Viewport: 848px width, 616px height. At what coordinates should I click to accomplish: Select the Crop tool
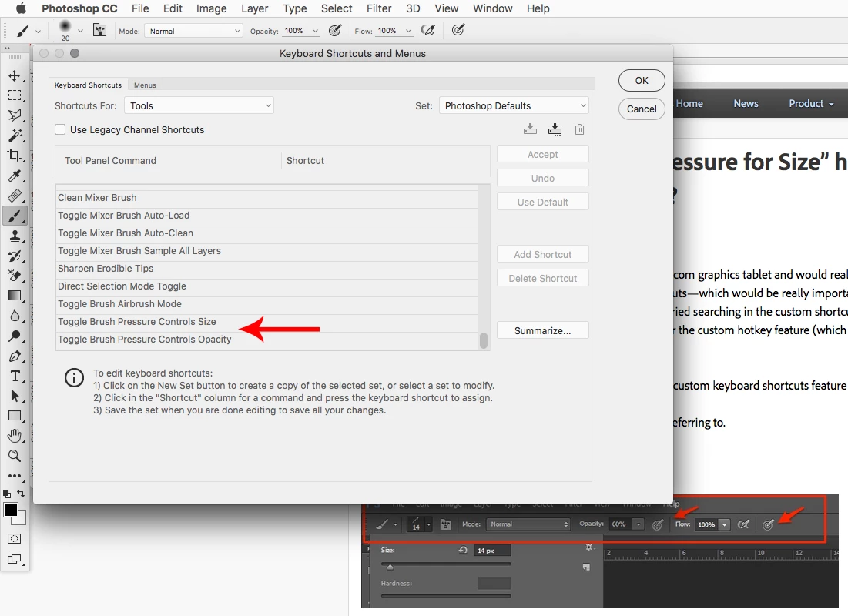(x=15, y=156)
